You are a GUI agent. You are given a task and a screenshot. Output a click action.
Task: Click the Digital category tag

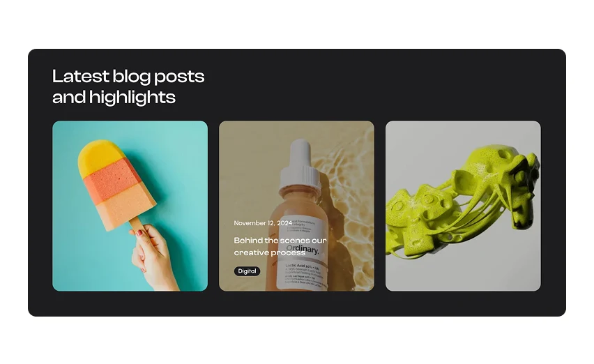pos(247,271)
